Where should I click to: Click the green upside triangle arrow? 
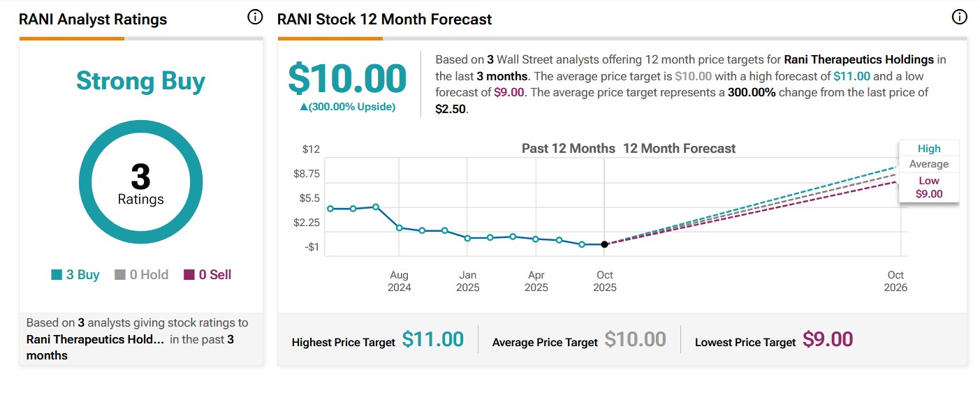click(x=304, y=107)
